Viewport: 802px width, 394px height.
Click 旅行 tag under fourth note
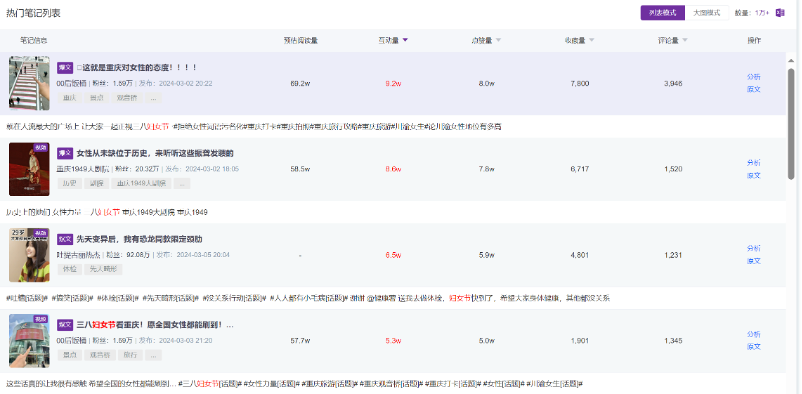(x=130, y=355)
